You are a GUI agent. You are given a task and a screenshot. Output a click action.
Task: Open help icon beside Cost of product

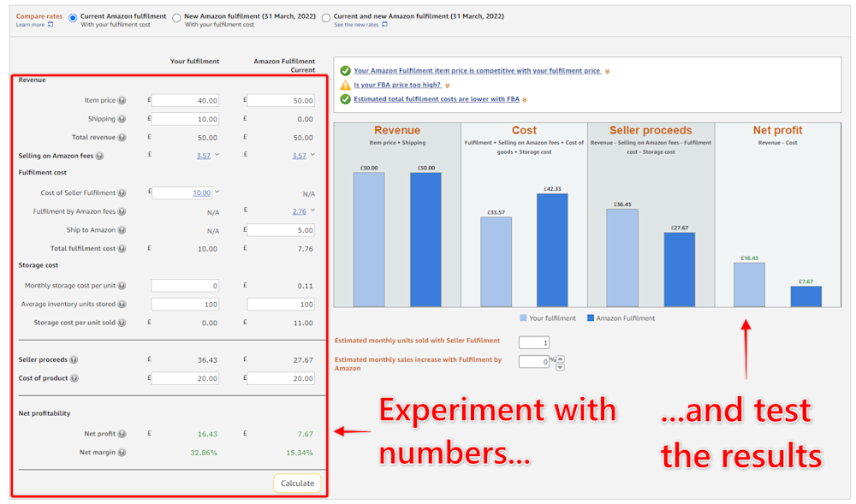point(74,378)
